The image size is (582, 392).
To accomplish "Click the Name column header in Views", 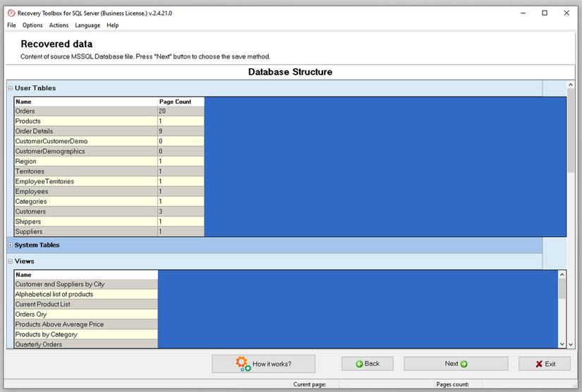I will pos(86,275).
